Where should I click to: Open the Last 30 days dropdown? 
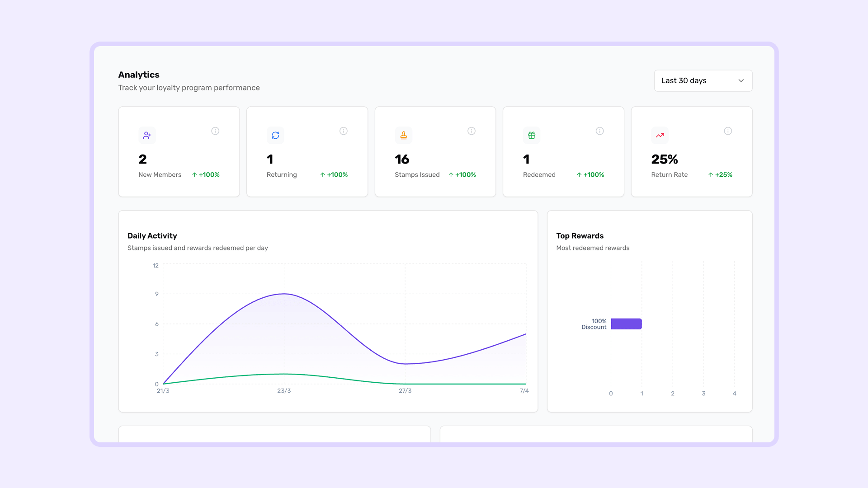703,80
